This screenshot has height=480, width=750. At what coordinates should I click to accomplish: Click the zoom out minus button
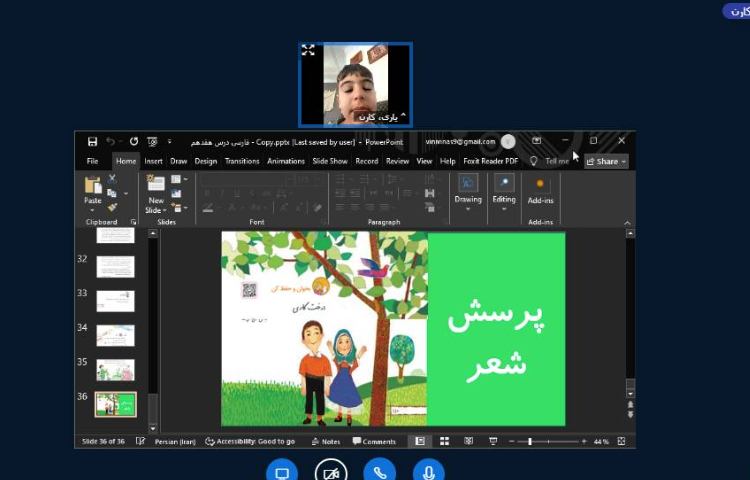click(512, 442)
